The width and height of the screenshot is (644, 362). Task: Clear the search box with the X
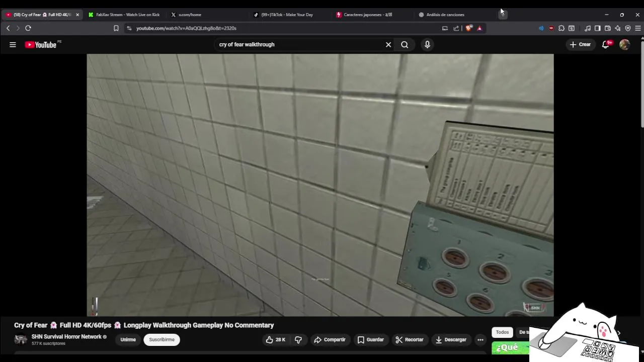[388, 45]
